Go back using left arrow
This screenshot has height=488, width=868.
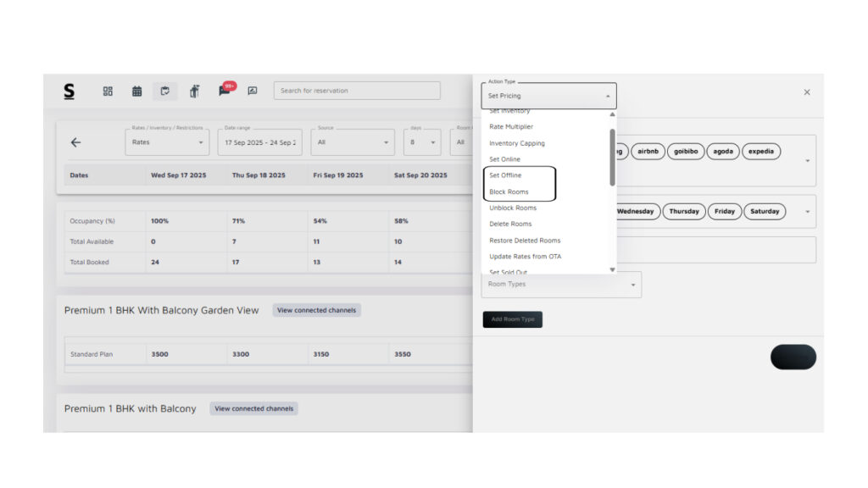[x=75, y=142]
